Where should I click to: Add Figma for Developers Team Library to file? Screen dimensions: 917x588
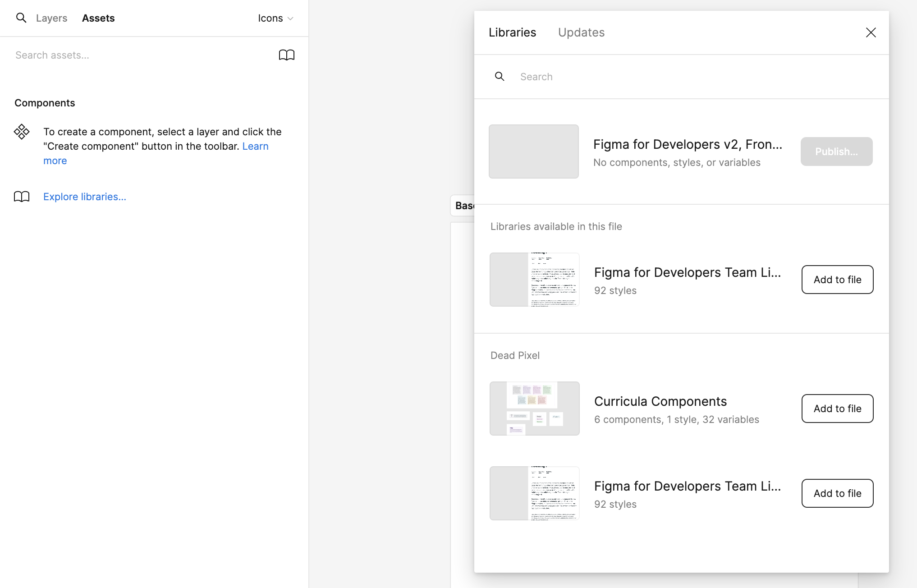point(837,280)
